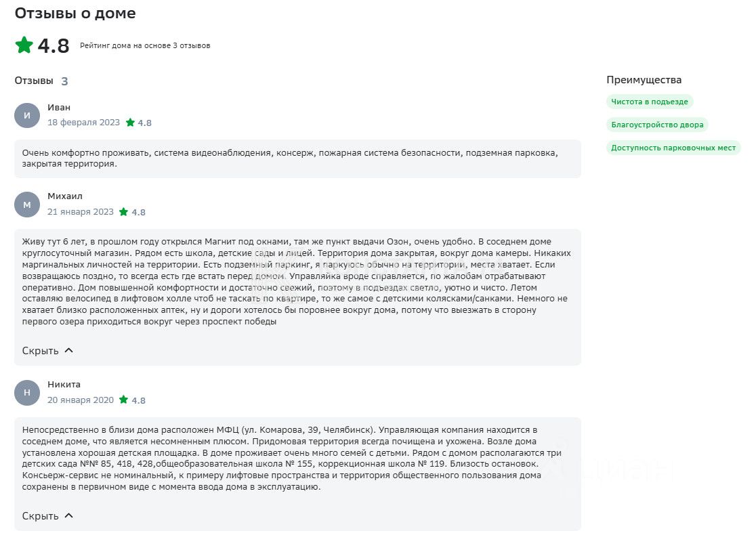Click the date 18 февраля 2023

(x=83, y=123)
